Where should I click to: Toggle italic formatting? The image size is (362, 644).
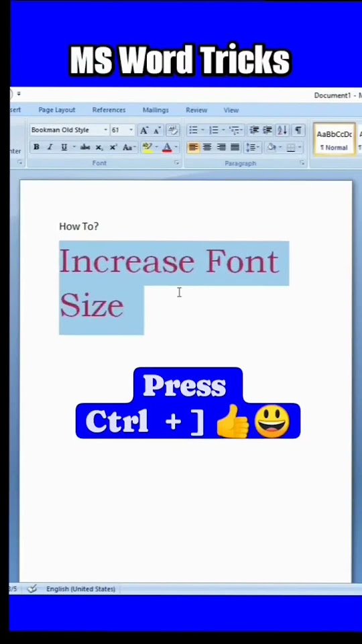[50, 147]
